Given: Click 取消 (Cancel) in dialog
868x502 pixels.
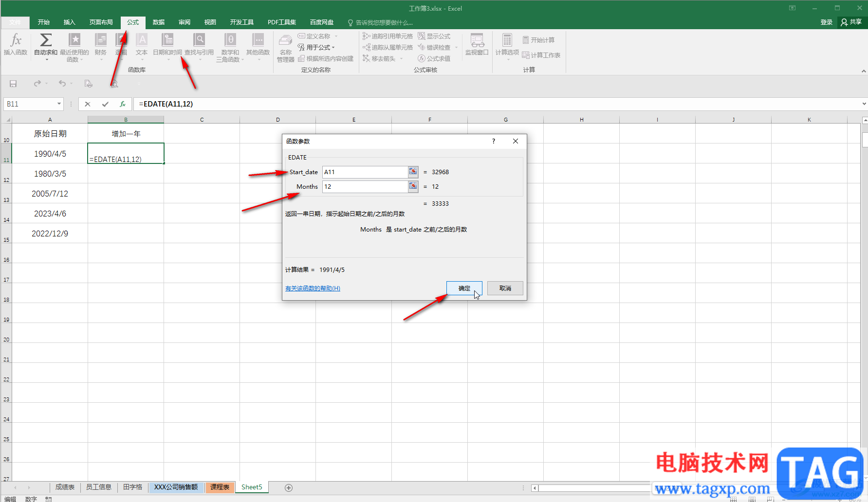Looking at the screenshot, I should (505, 288).
